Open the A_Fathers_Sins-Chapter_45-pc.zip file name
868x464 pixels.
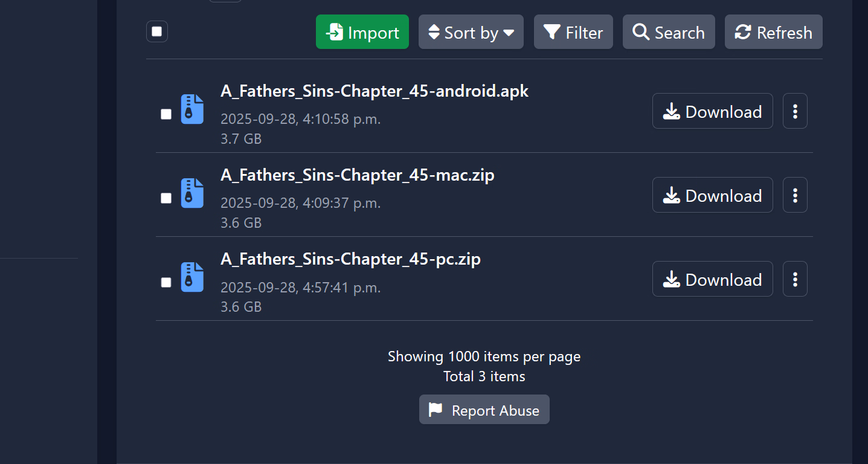point(350,259)
